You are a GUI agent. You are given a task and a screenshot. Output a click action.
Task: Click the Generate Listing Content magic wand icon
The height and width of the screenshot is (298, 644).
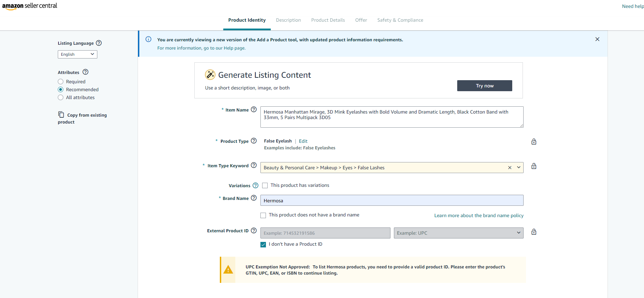(210, 75)
